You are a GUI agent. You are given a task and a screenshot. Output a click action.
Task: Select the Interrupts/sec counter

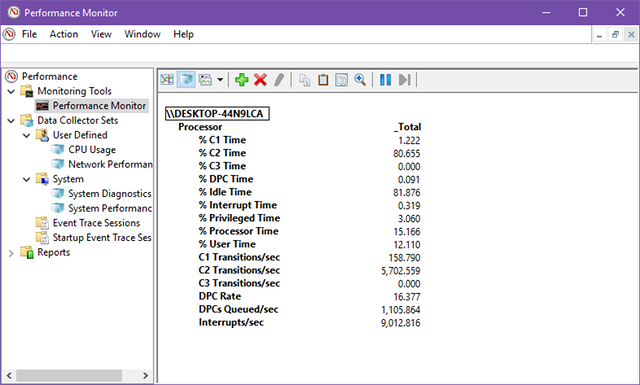click(231, 323)
